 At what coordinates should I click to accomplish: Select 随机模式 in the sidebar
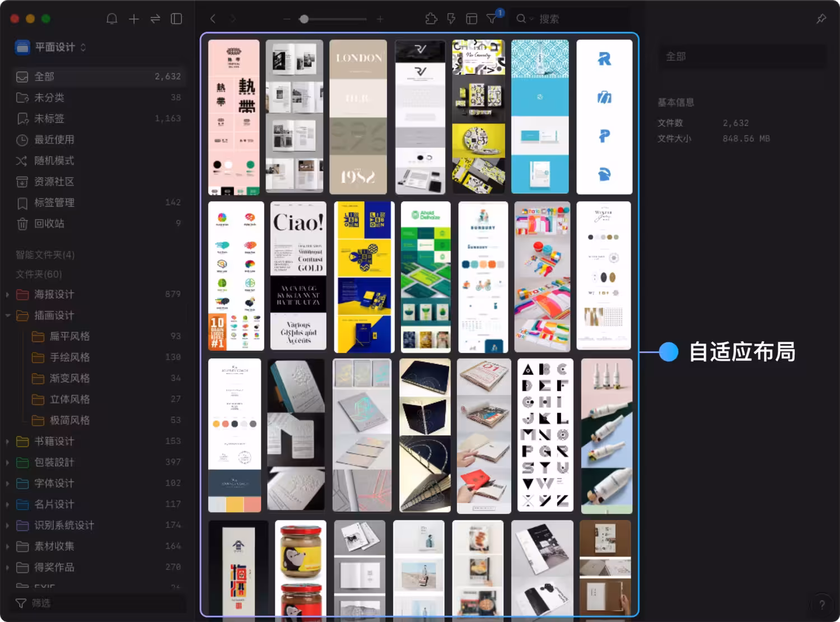[54, 161]
